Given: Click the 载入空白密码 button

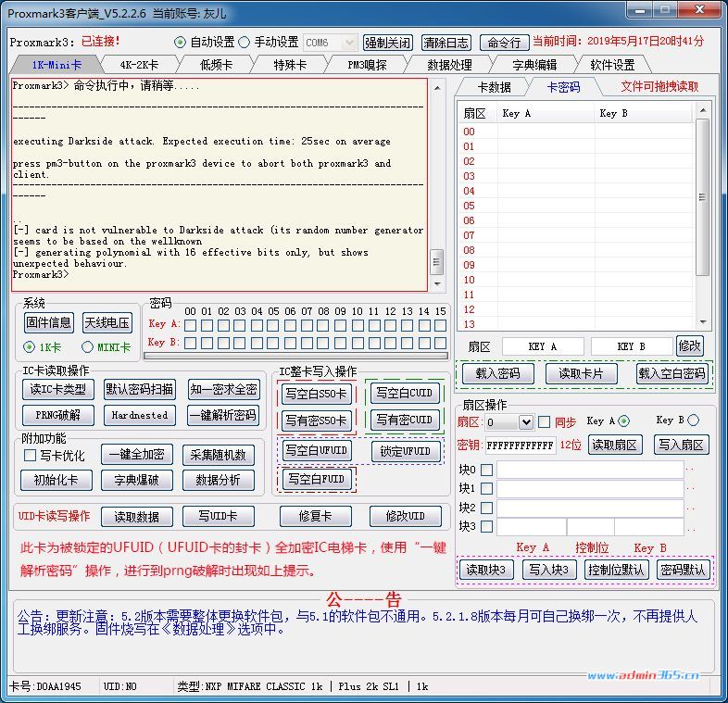Looking at the screenshot, I should pyautogui.click(x=672, y=374).
